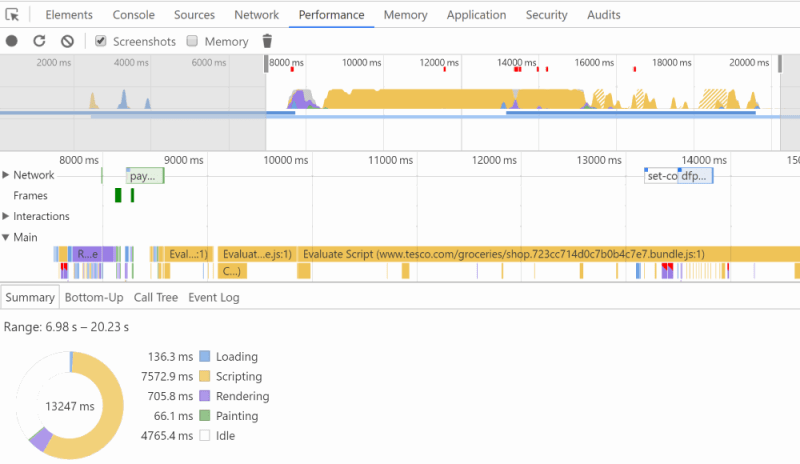800x464 pixels.
Task: Open the Memory panel tab
Action: click(x=406, y=15)
